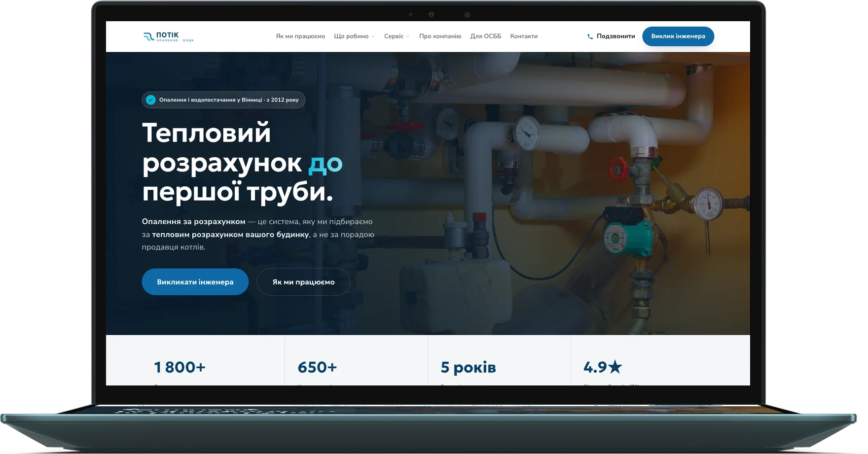Image resolution: width=868 pixels, height=454 pixels.
Task: Go to the Для ОСББ page
Action: (x=485, y=36)
